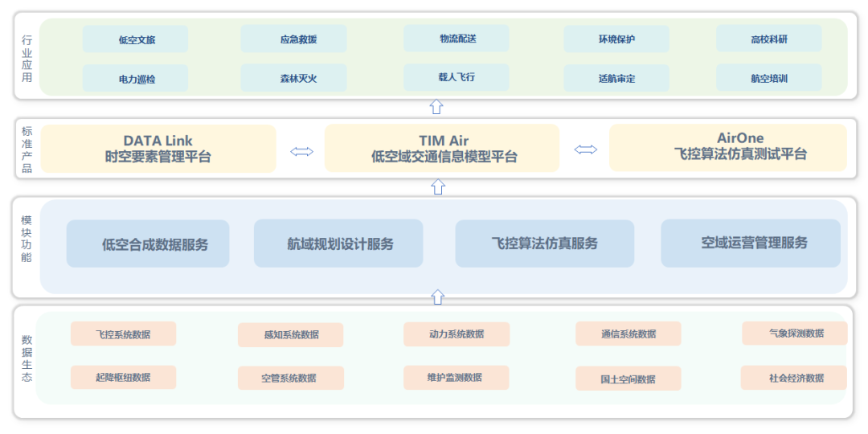Click up arrow below 行业应用 layer
The width and height of the screenshot is (868, 434).
pos(436,106)
